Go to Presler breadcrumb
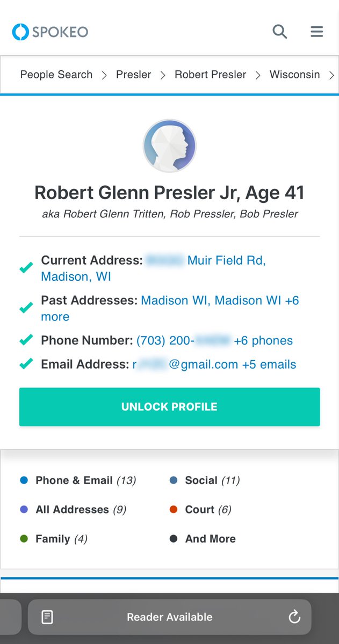Image resolution: width=339 pixels, height=644 pixels. pyautogui.click(x=133, y=75)
